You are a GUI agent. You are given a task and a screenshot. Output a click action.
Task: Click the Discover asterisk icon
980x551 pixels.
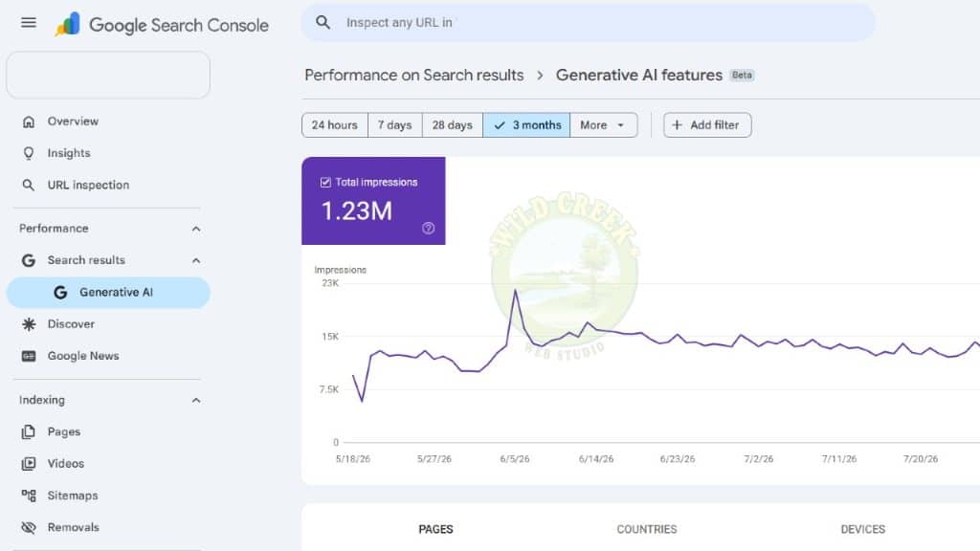(x=29, y=324)
